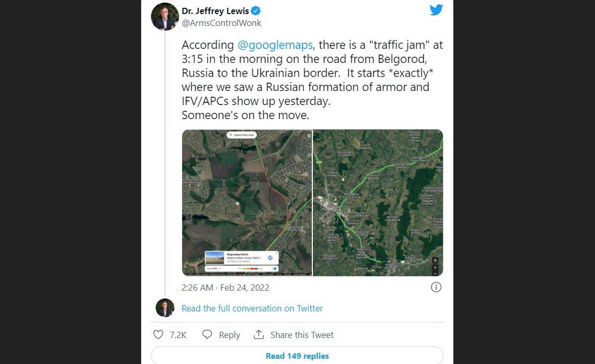The height and width of the screenshot is (364, 595).
Task: Click the Share this Tweet icon
Action: click(259, 335)
